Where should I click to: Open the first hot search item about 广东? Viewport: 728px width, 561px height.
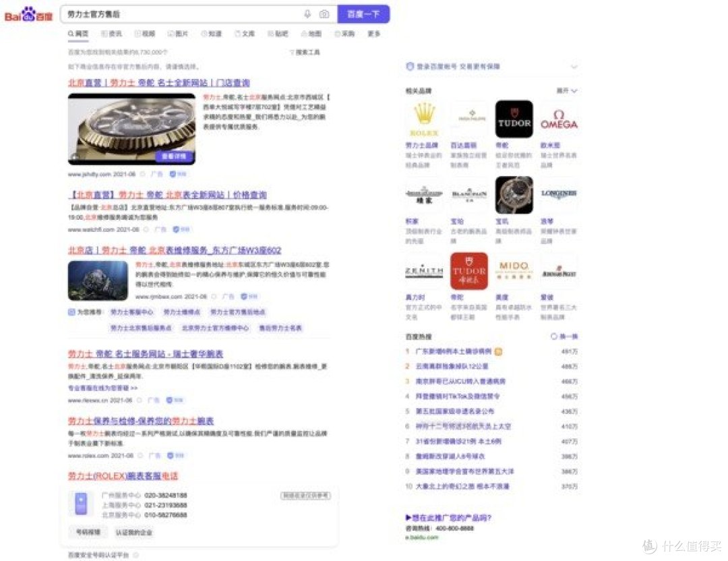pos(453,351)
